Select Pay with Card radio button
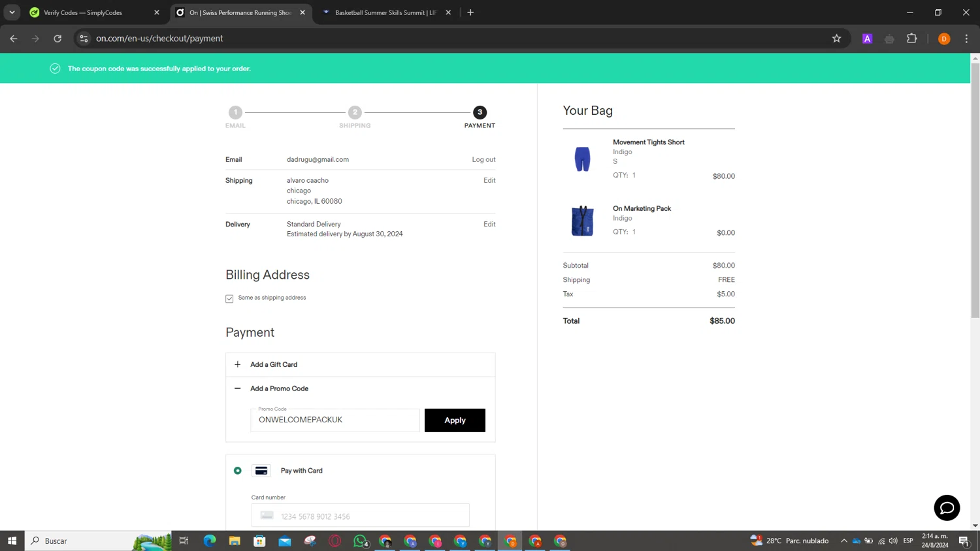 pos(238,471)
